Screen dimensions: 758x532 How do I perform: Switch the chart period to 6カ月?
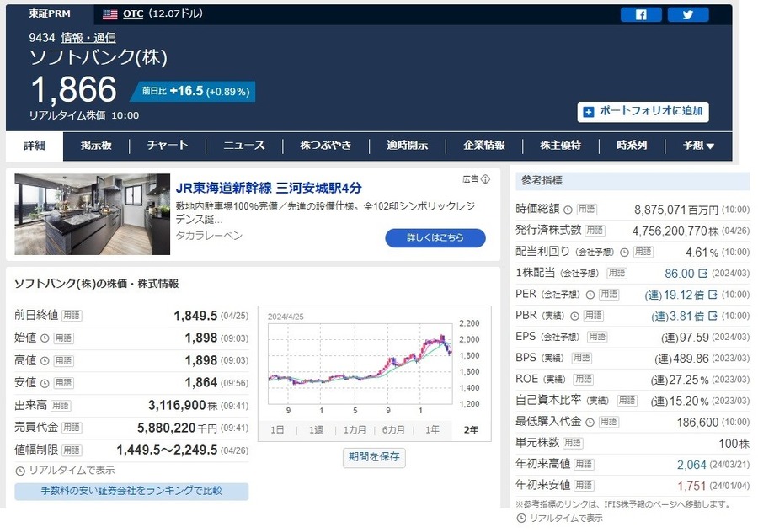click(396, 429)
